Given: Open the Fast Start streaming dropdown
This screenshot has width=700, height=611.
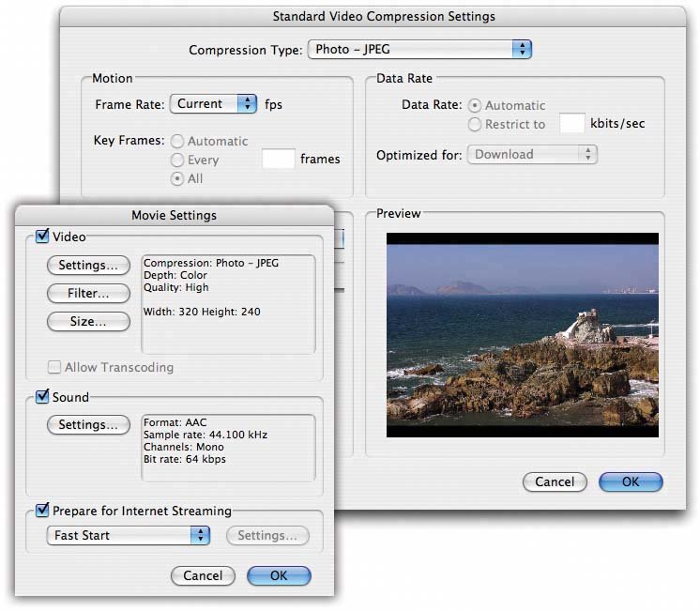Looking at the screenshot, I should click(128, 535).
